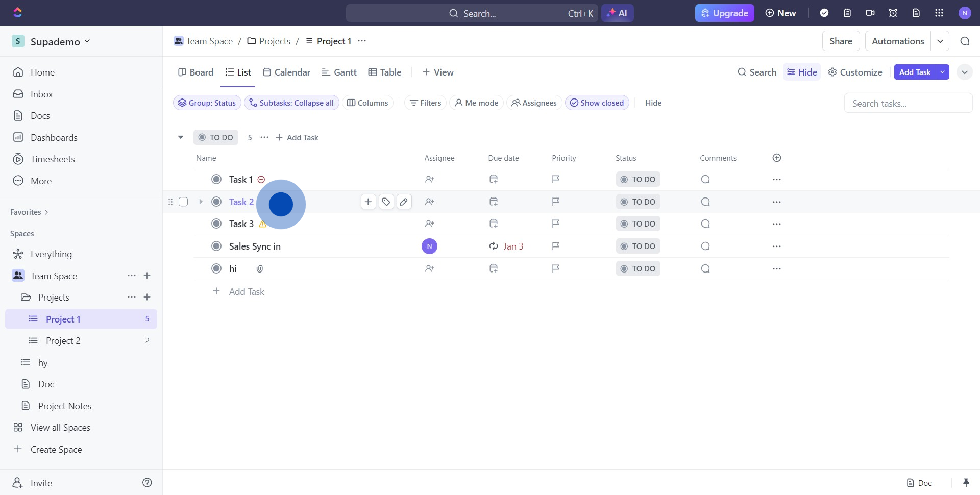Switch to the Calendar view tab
980x495 pixels.
pos(286,72)
